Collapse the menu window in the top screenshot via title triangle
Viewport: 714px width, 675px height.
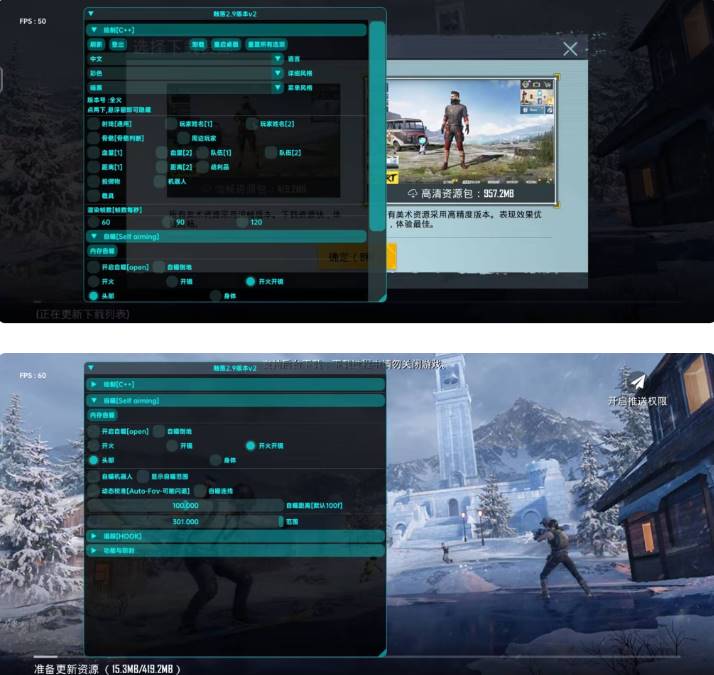(91, 14)
